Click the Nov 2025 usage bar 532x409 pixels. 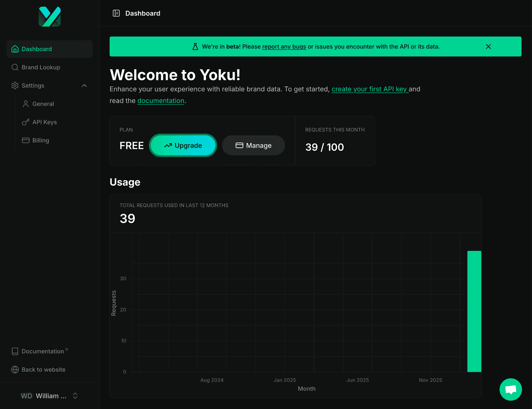coord(474,311)
